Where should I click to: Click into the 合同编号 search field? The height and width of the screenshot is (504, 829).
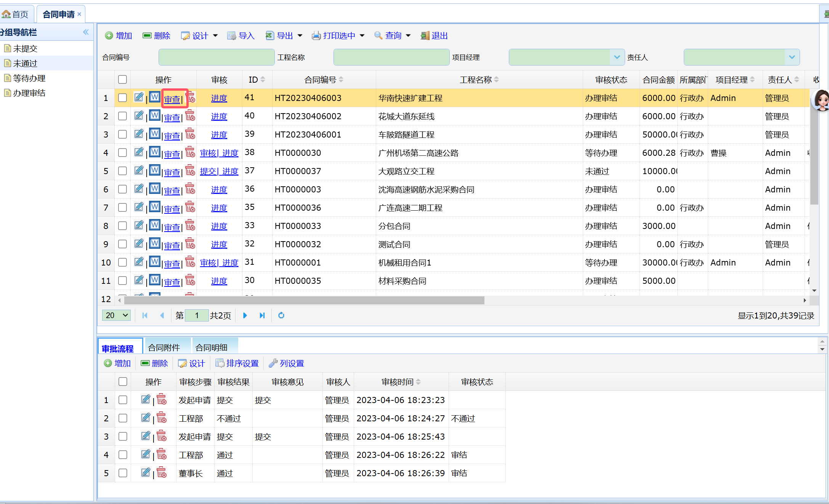216,57
